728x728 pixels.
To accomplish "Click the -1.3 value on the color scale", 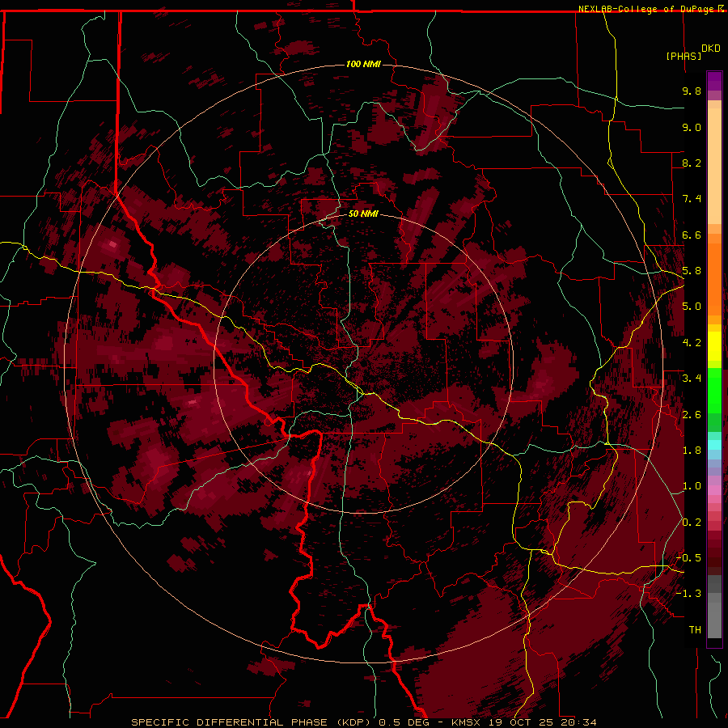I will pos(689,594).
